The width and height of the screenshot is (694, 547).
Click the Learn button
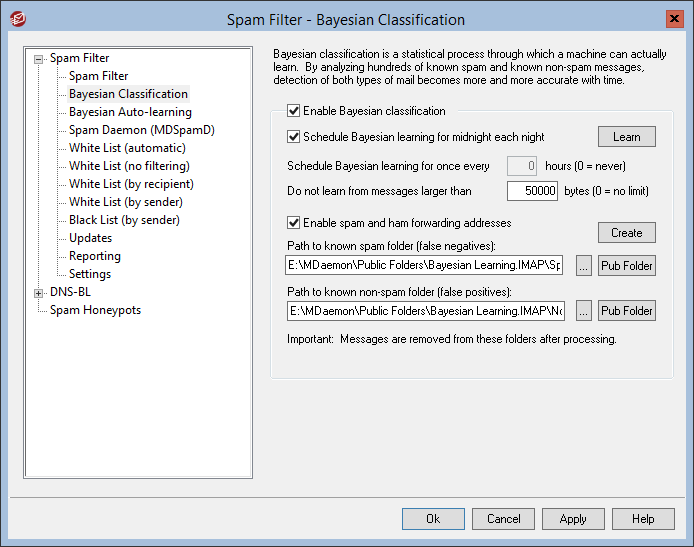click(627, 137)
